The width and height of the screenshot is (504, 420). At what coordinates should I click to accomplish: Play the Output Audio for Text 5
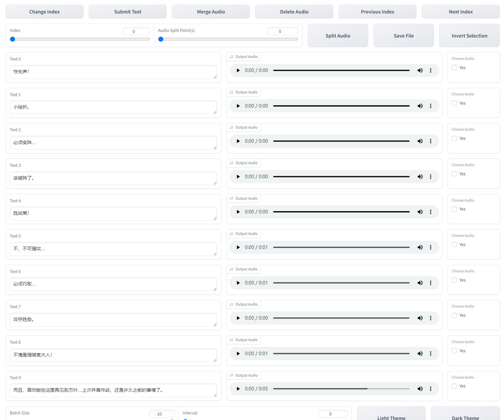pyautogui.click(x=238, y=247)
